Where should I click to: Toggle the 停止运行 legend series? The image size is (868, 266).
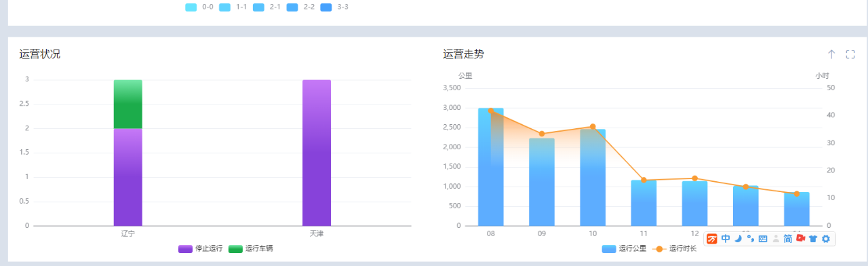click(x=200, y=249)
